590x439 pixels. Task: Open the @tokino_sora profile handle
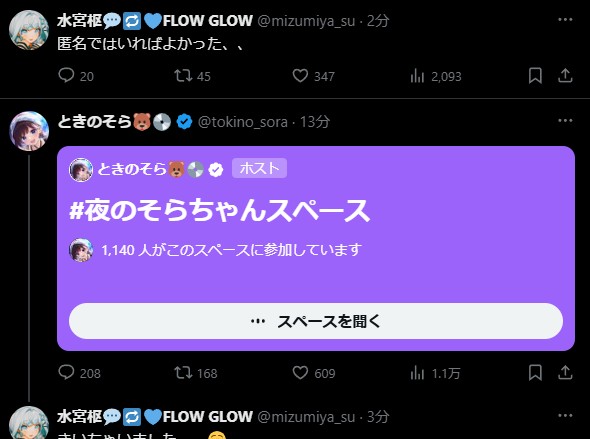tap(243, 122)
